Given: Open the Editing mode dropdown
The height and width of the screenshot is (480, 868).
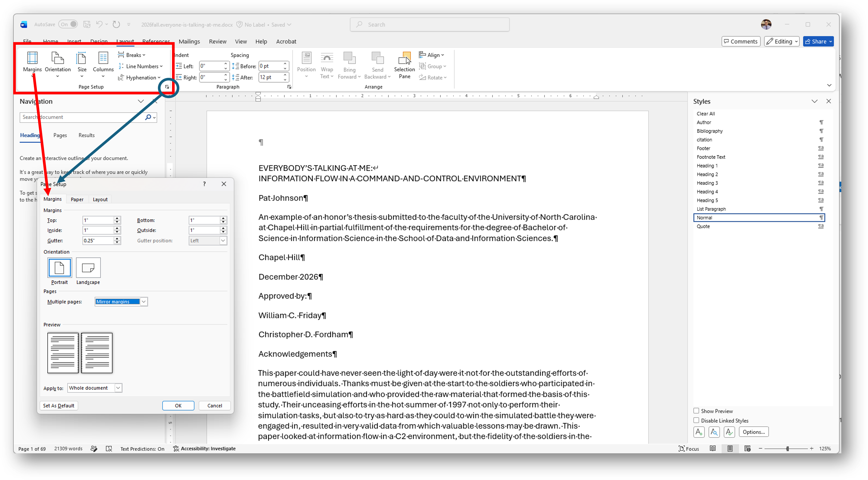Looking at the screenshot, I should 781,41.
